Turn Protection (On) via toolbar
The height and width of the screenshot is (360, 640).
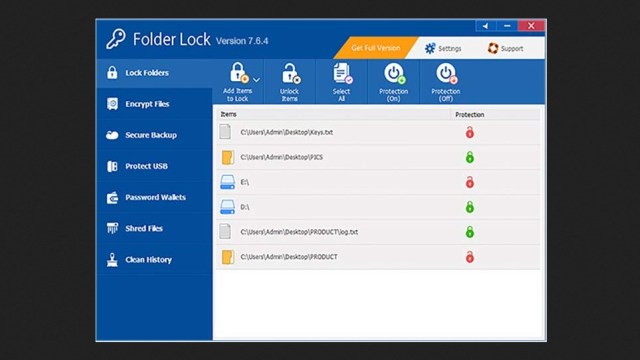[x=393, y=82]
